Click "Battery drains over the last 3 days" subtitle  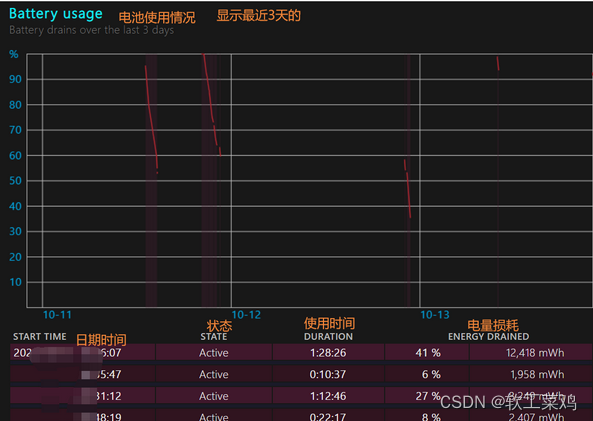tap(92, 30)
